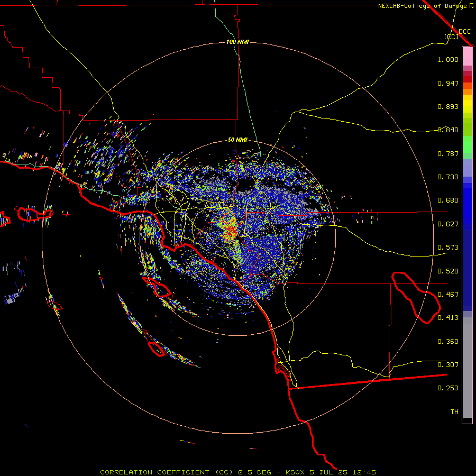Click the [CC] label above the scale
The width and height of the screenshot is (476, 476).
tap(452, 36)
